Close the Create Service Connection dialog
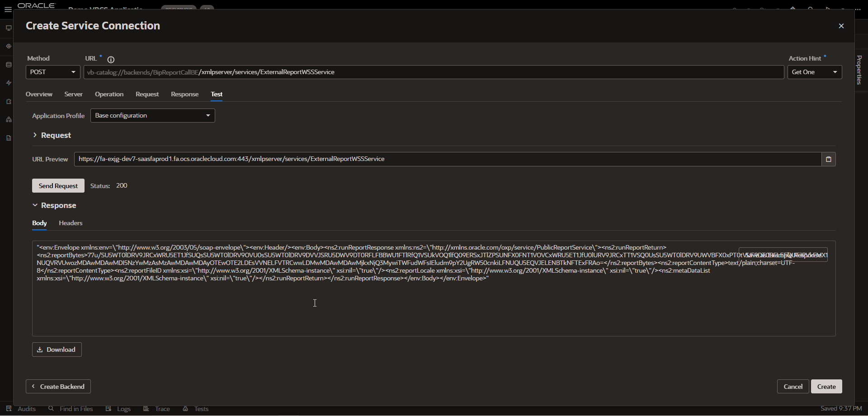 (841, 26)
